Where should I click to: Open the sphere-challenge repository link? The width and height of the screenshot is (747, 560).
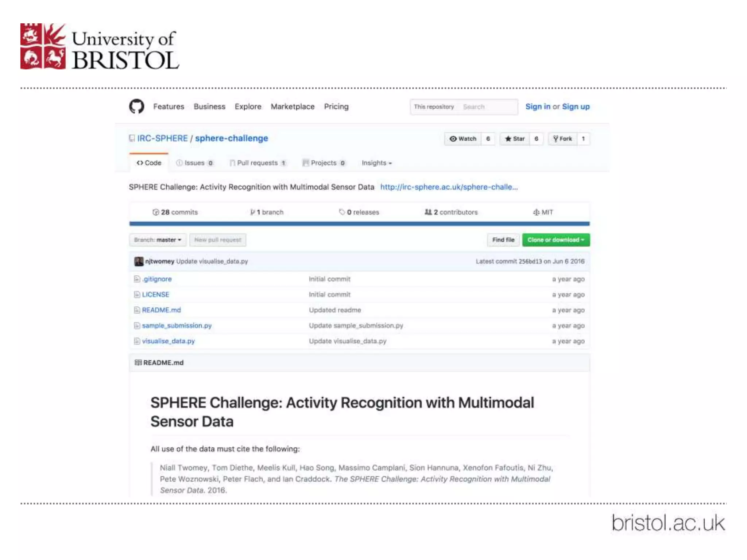(x=232, y=139)
